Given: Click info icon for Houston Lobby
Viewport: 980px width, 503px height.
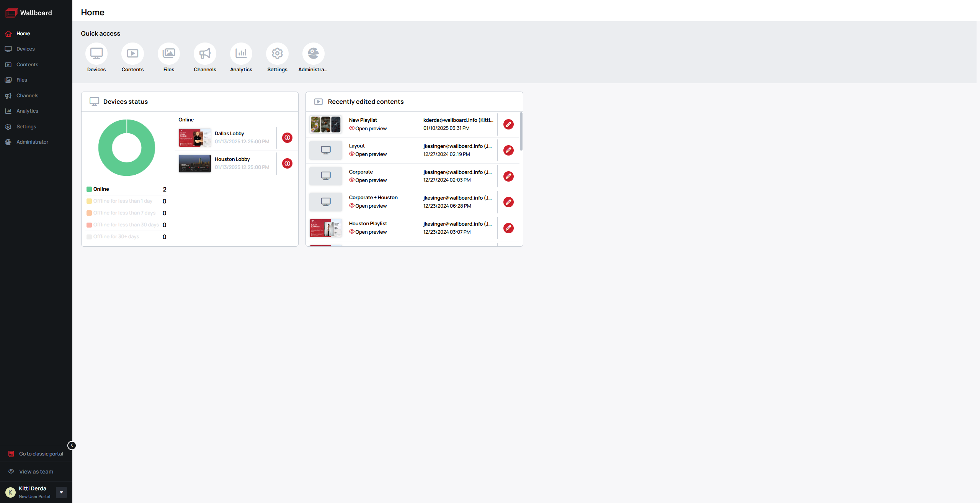Looking at the screenshot, I should pos(287,164).
